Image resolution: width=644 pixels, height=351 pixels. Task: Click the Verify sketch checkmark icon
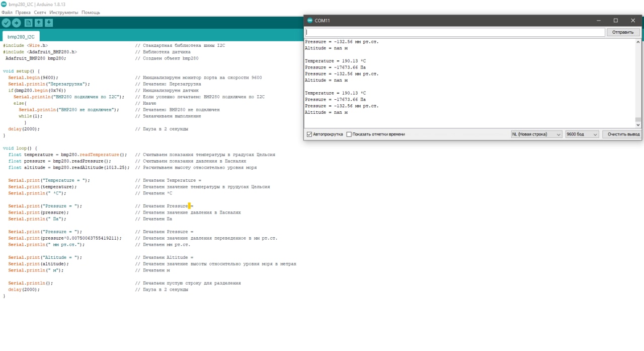(x=6, y=23)
